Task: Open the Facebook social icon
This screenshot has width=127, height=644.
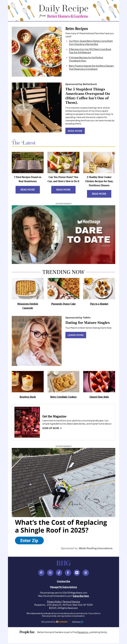Action: (x=68, y=572)
